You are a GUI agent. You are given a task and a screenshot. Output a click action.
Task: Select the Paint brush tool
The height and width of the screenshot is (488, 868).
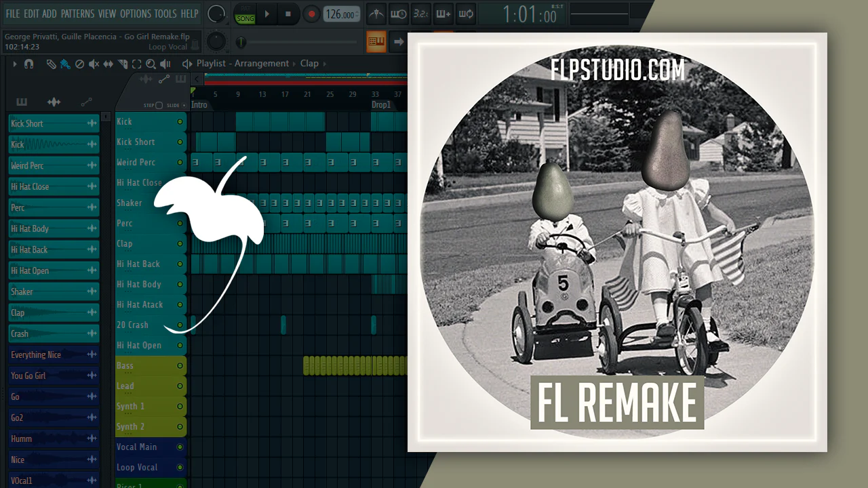(65, 64)
